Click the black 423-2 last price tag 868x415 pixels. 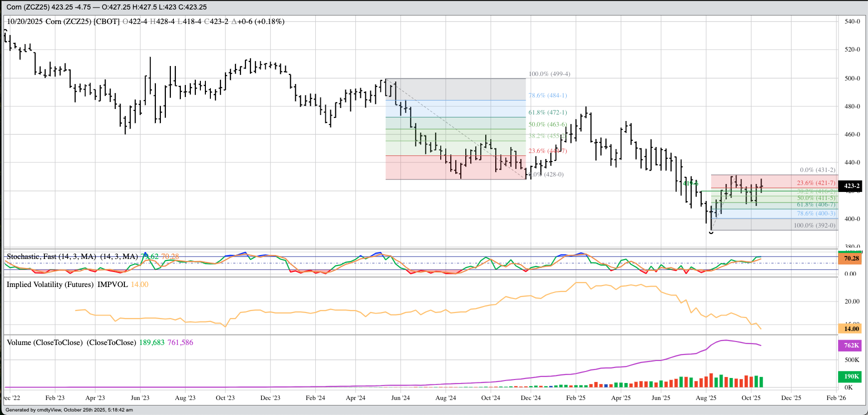pos(852,186)
